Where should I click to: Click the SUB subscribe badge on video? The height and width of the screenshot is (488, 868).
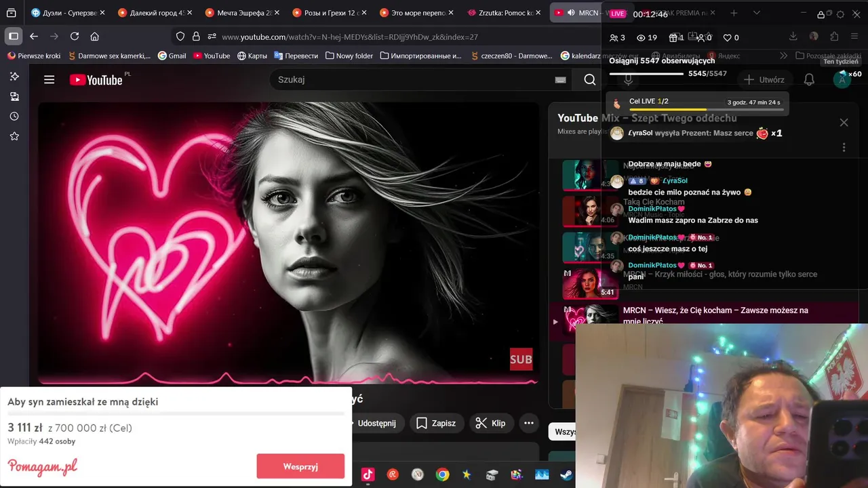pos(521,359)
